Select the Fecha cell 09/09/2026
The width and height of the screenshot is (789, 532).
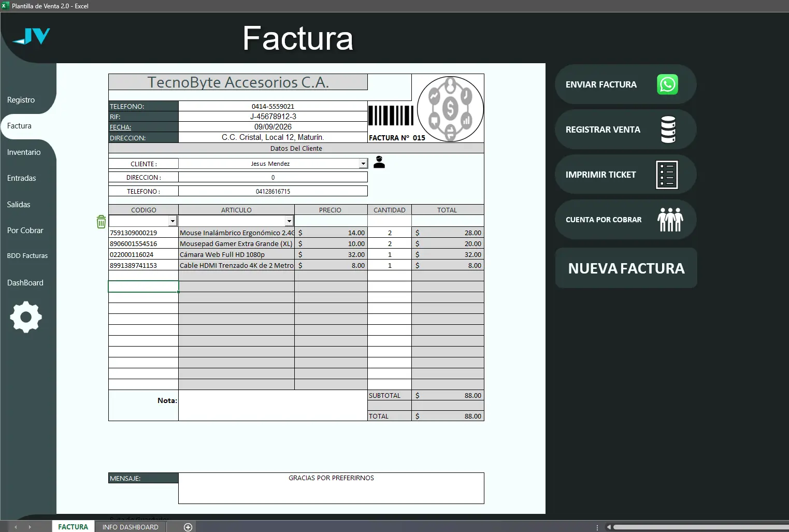[273, 127]
